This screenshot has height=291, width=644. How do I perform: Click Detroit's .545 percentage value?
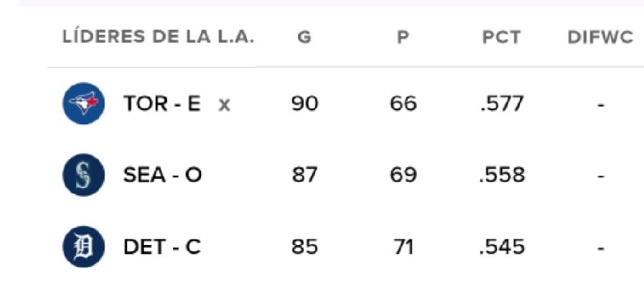tap(501, 247)
